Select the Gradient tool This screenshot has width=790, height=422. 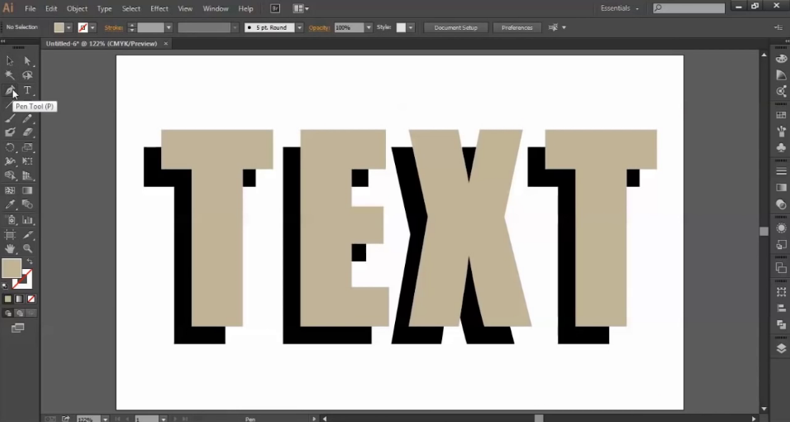click(27, 190)
